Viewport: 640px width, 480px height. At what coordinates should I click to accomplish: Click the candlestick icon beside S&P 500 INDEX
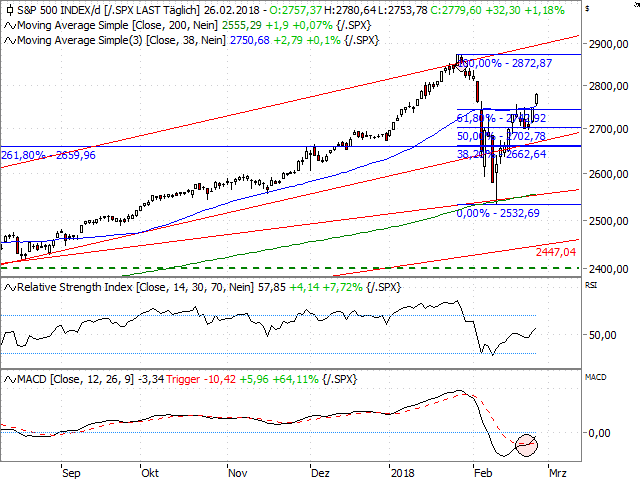10,10
